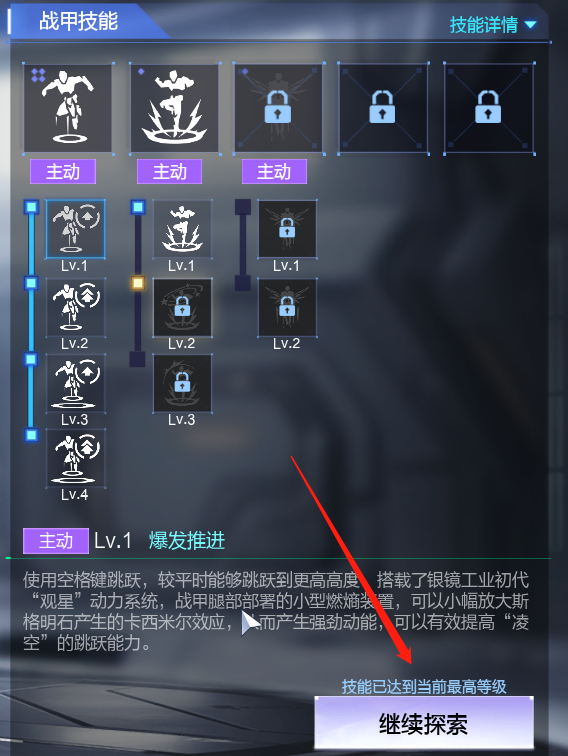Select first skill Lv.2 icon
Image resolution: width=568 pixels, height=756 pixels.
(x=75, y=307)
